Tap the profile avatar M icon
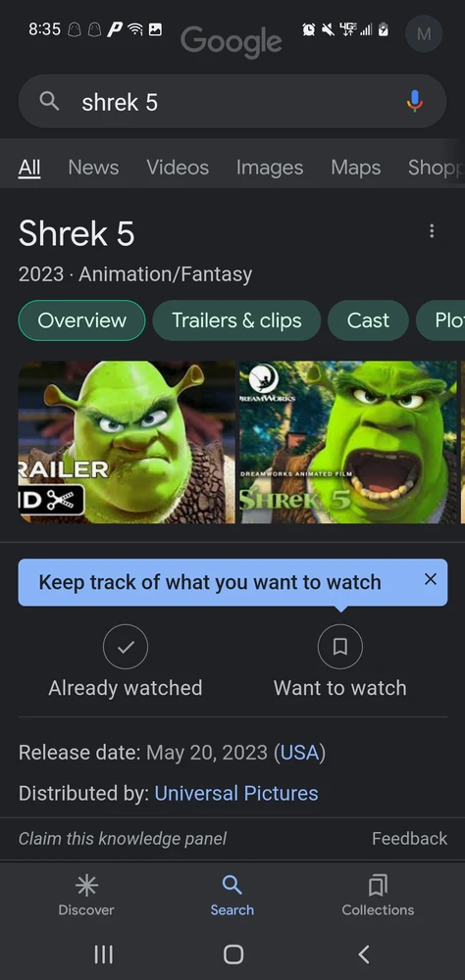Viewport: 465px width, 980px height. coord(424,33)
